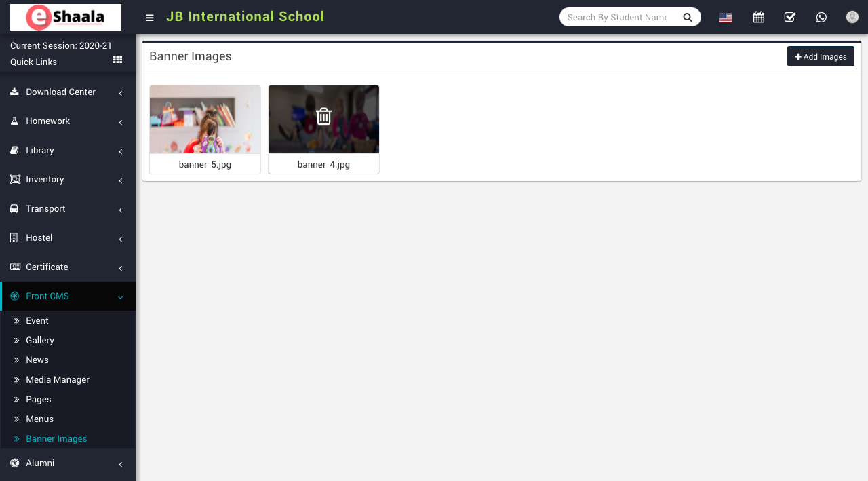Open the calendar icon in header
This screenshot has height=481, width=868.
point(758,18)
